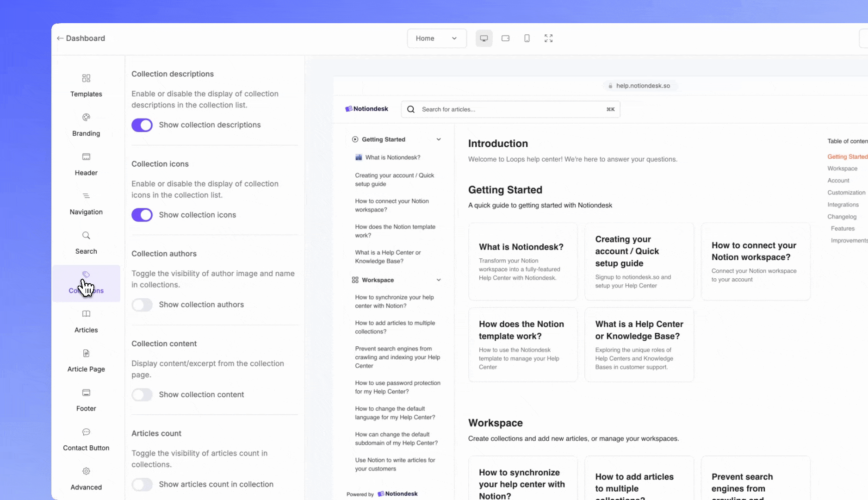This screenshot has width=868, height=500.
Task: Open 'How to use password protection' tree link
Action: click(397, 387)
